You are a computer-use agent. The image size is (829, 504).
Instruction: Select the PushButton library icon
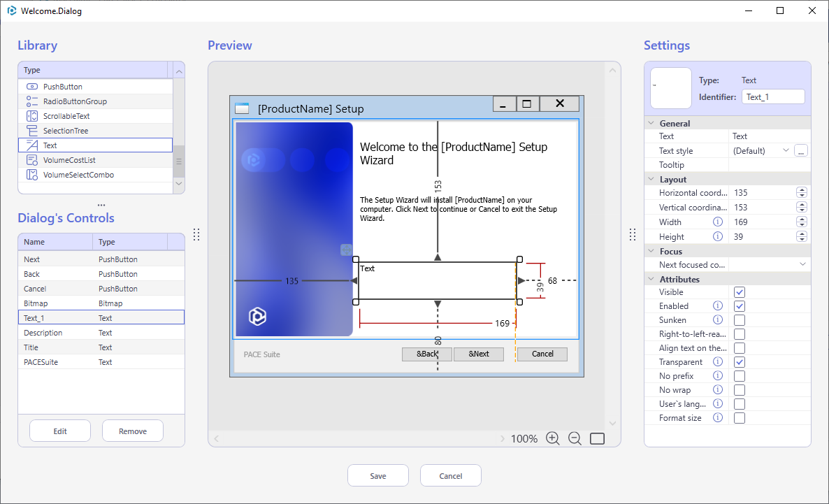(x=32, y=86)
